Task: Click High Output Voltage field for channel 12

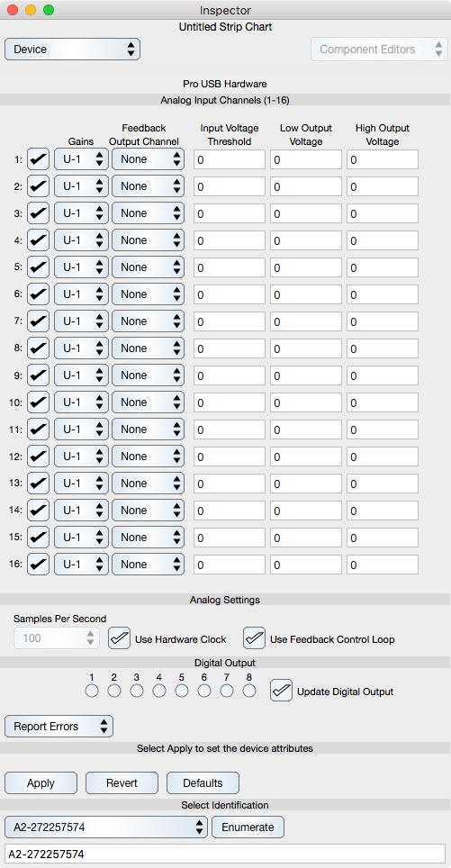Action: pyautogui.click(x=383, y=457)
